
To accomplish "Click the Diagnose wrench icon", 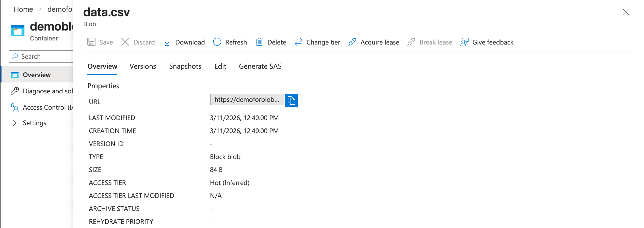I will 15,91.
